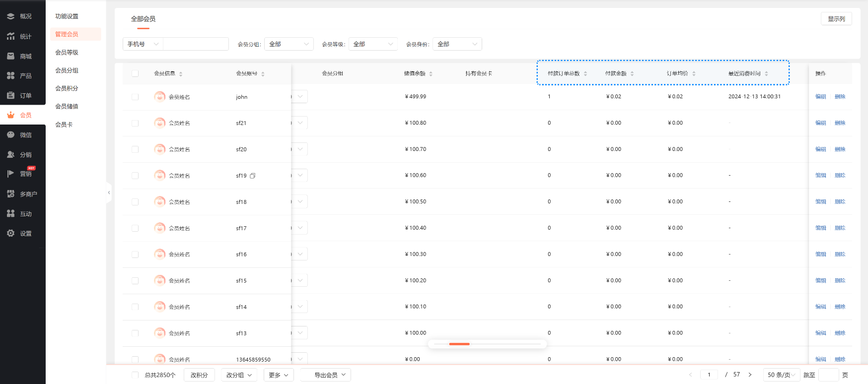868x384 pixels.
Task: Open the 改分组 dropdown button
Action: tap(239, 375)
